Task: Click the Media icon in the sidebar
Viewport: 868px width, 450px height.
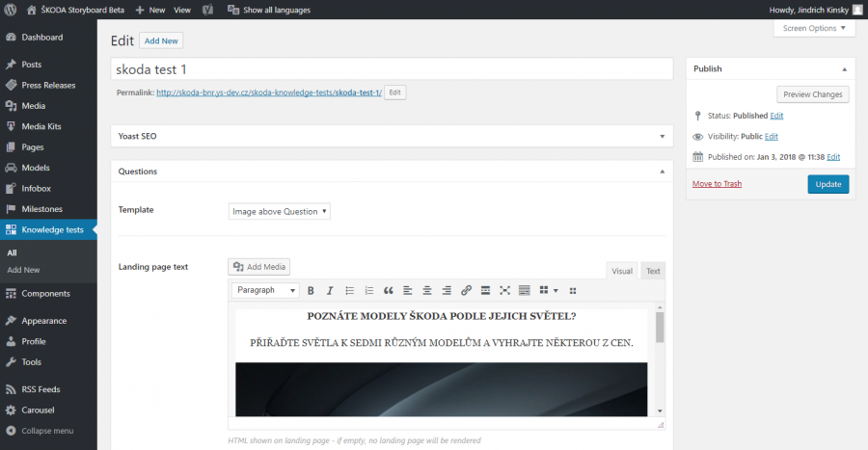Action: [x=11, y=106]
